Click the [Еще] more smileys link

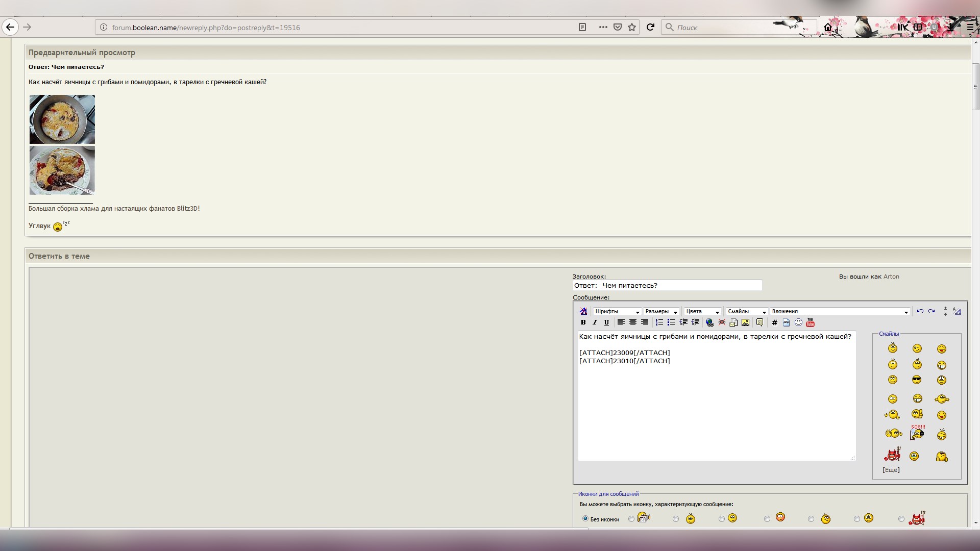tap(891, 470)
